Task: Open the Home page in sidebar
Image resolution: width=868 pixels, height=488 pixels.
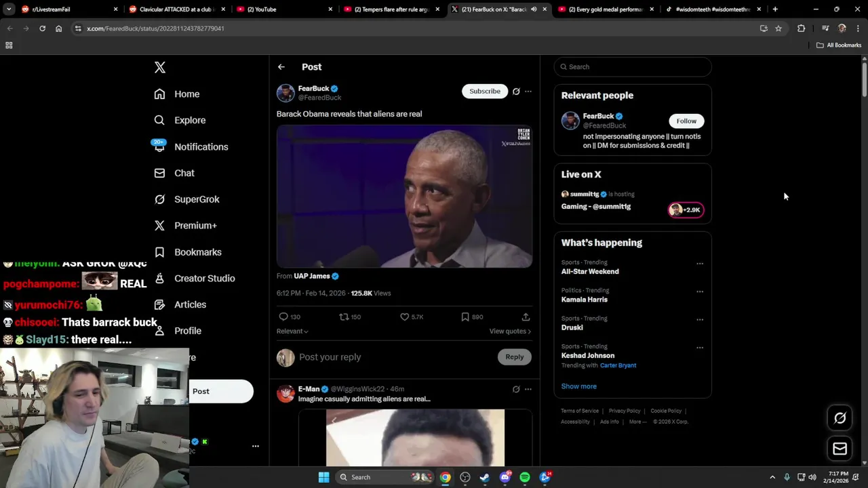Action: (177, 94)
